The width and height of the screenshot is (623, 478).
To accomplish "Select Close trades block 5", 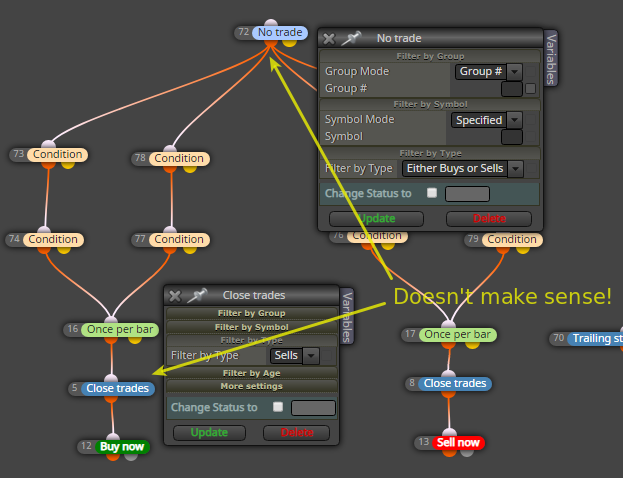I will coord(118,388).
